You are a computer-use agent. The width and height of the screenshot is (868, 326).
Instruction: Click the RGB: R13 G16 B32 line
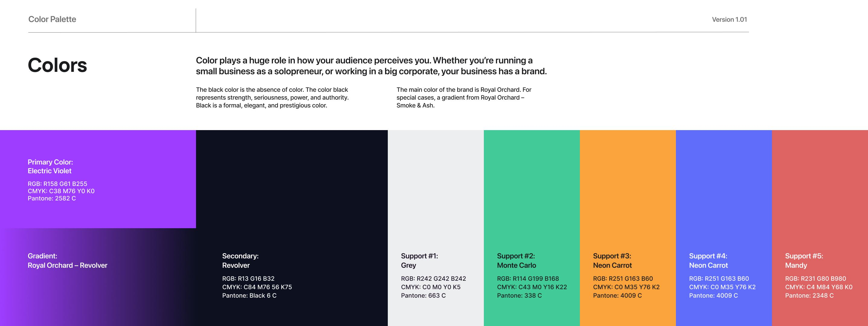tap(248, 279)
